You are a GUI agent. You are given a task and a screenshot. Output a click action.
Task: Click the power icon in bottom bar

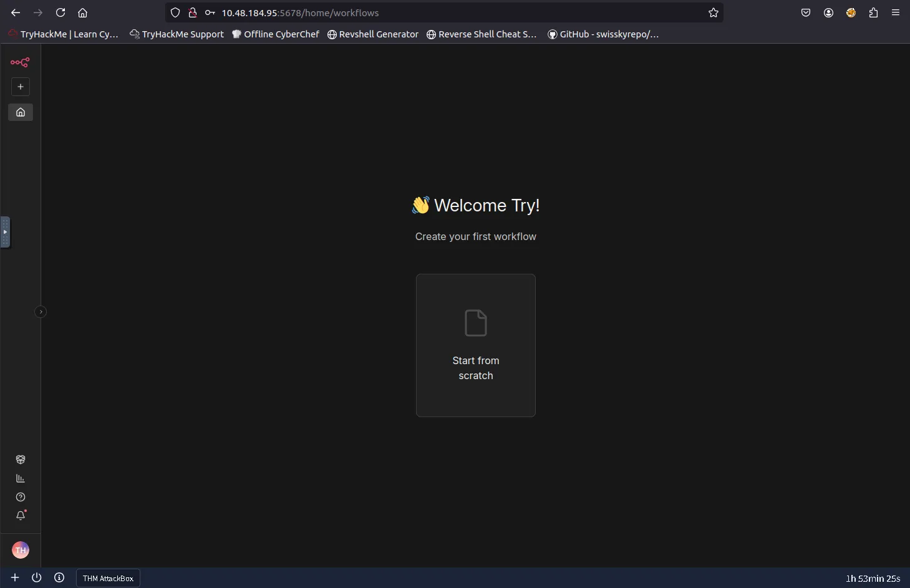[x=37, y=577]
